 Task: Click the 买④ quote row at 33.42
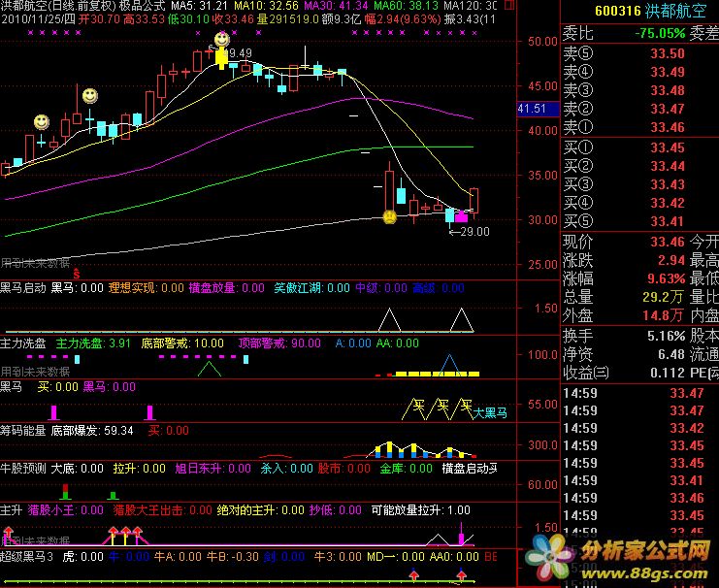tap(639, 203)
